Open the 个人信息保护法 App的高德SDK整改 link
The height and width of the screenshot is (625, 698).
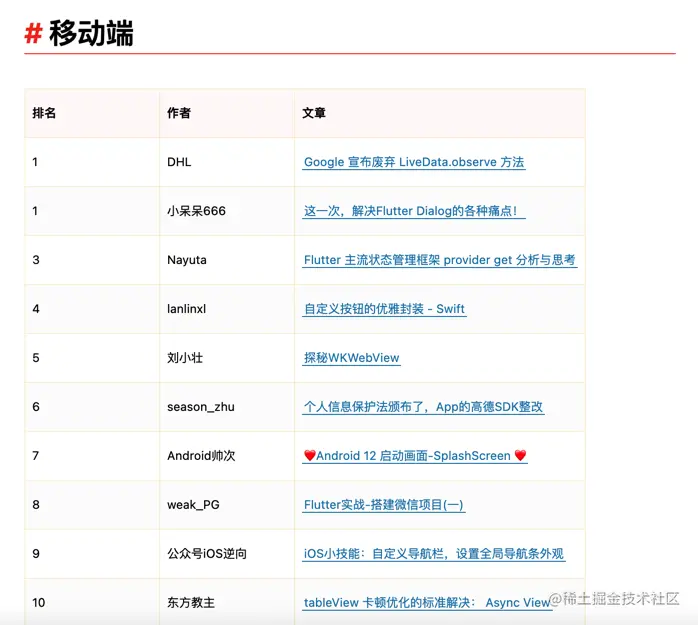coord(423,407)
